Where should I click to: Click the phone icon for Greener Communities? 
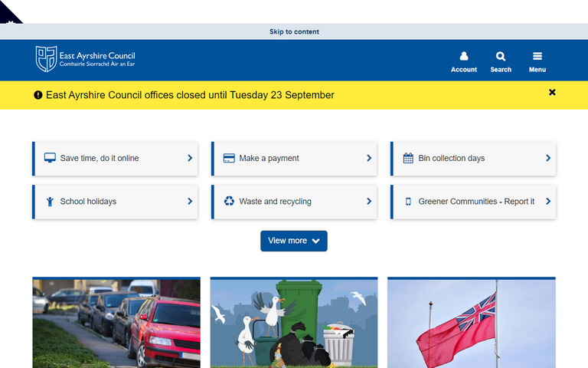[x=408, y=202]
